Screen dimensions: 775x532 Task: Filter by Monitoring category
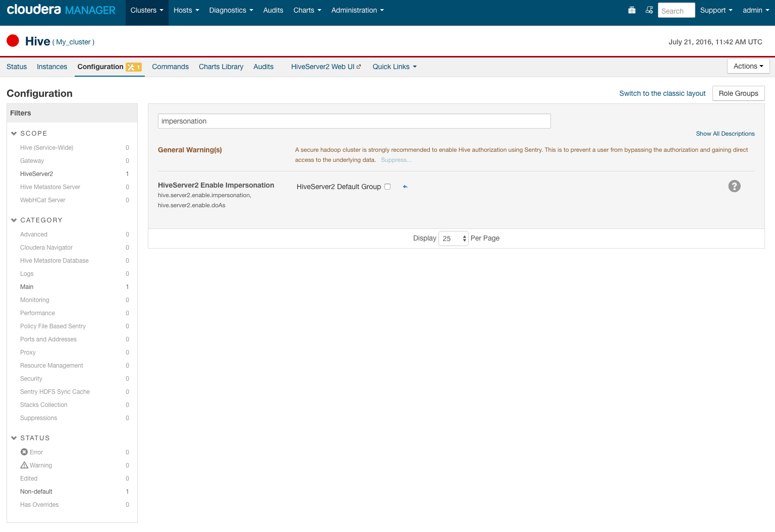(x=74, y=300)
